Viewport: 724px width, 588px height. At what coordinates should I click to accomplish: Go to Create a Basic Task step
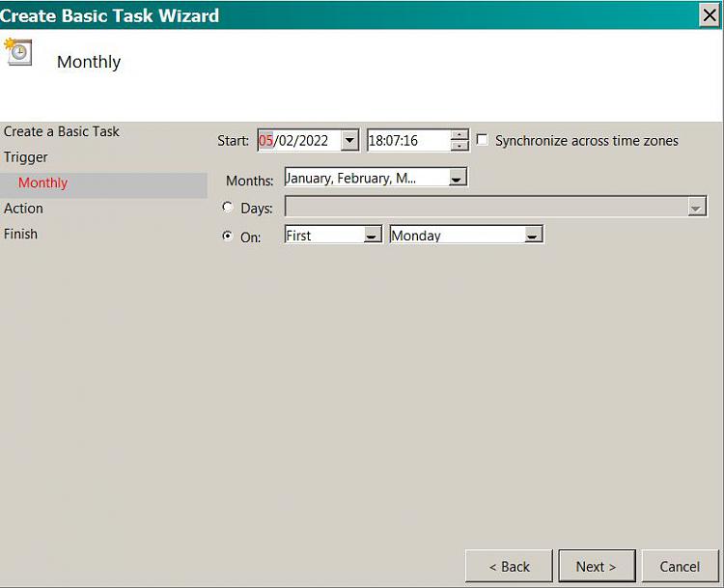click(62, 131)
